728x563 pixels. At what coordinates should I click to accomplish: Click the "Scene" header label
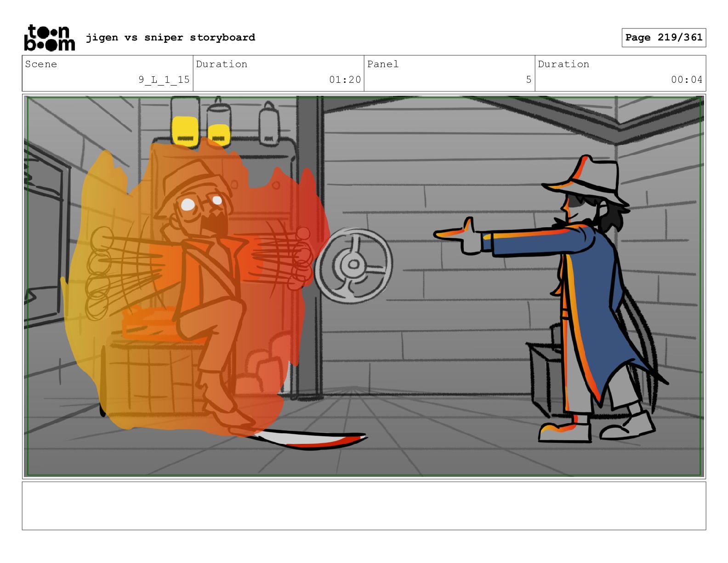41,64
